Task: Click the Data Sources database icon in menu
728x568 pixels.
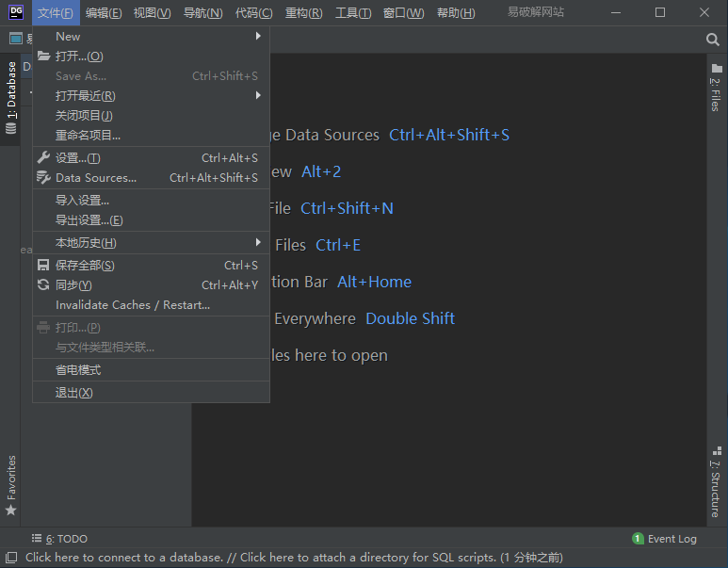Action: click(x=43, y=177)
